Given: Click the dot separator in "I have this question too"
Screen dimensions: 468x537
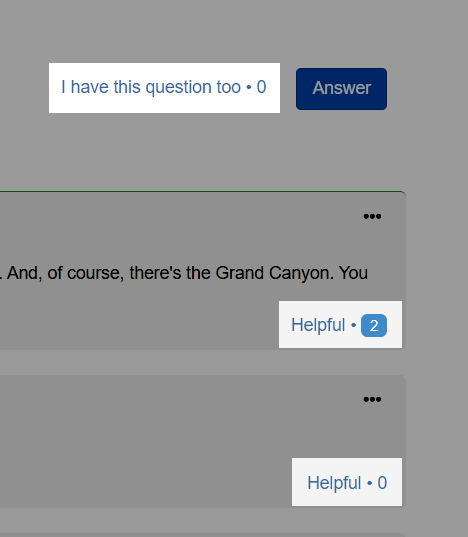Looking at the screenshot, I should (x=249, y=88).
